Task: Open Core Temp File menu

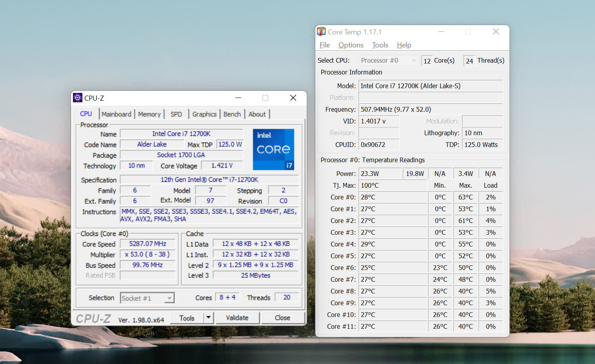Action: 324,45
